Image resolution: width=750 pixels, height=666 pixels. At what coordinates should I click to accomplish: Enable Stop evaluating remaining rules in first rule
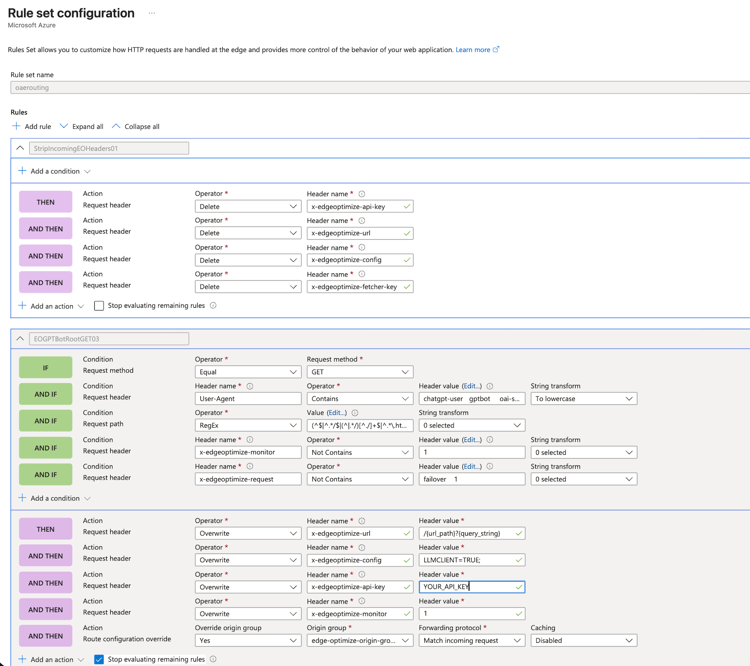[99, 306]
